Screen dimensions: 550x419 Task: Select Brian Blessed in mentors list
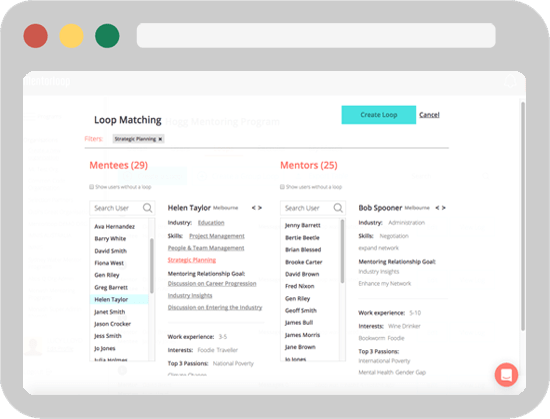303,250
